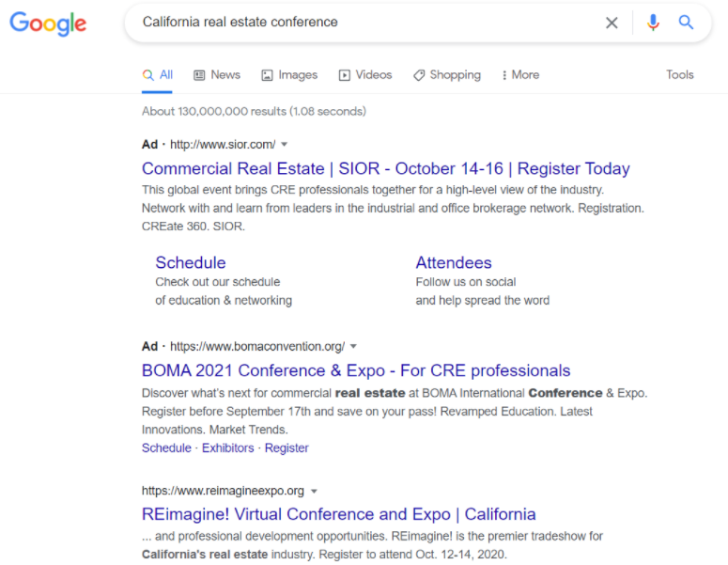Click the magnifier icon beside All
Image resolution: width=728 pixels, height=565 pixels.
[x=148, y=75]
